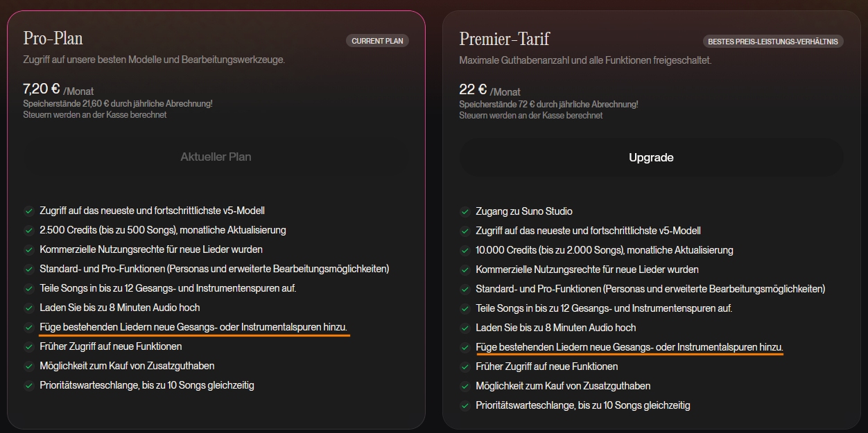Click Pro-Plan checkmark beside Prioritätswarteschlange
This screenshot has width=868, height=433.
pyautogui.click(x=28, y=385)
